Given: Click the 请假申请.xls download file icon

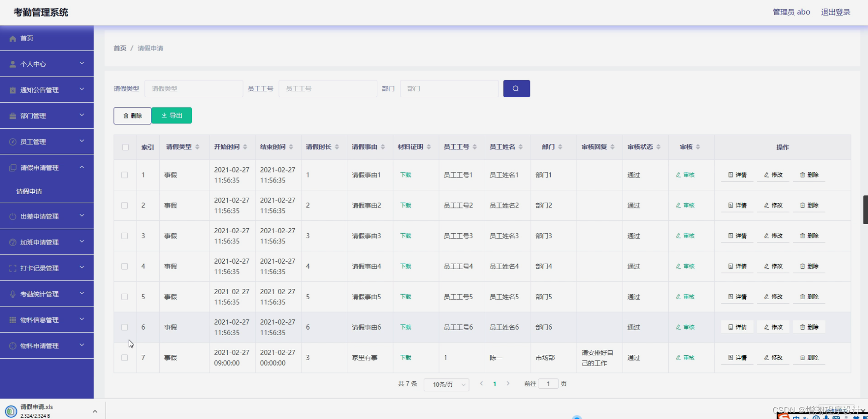Looking at the screenshot, I should [x=11, y=411].
